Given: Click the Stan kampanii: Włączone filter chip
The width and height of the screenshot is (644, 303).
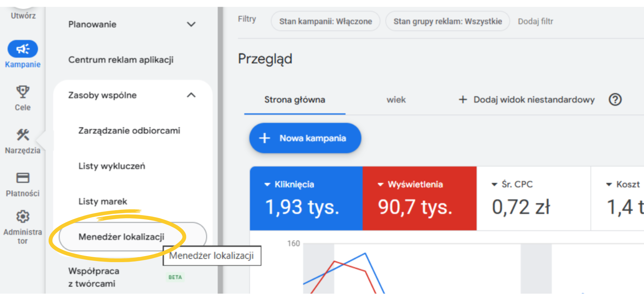Looking at the screenshot, I should pos(325,21).
